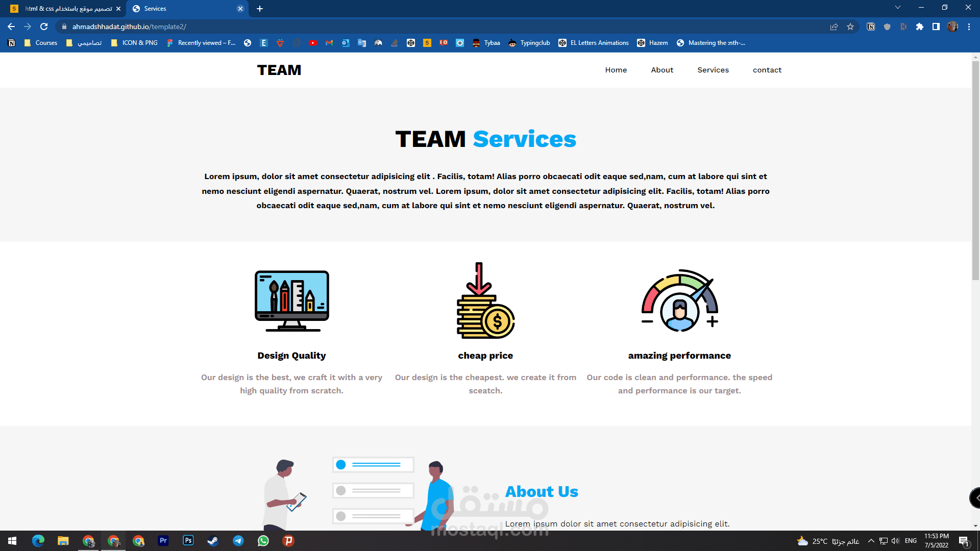Screen dimensions: 980x551
Task: Select About in the site navigation
Action: 662,70
